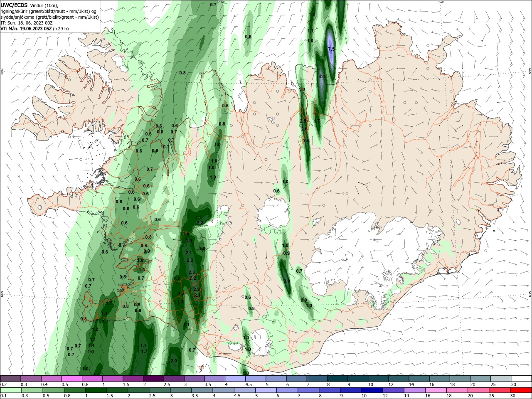Click the 0.1 label on the rain scale
Screen dimensions: 532x399
(3, 396)
